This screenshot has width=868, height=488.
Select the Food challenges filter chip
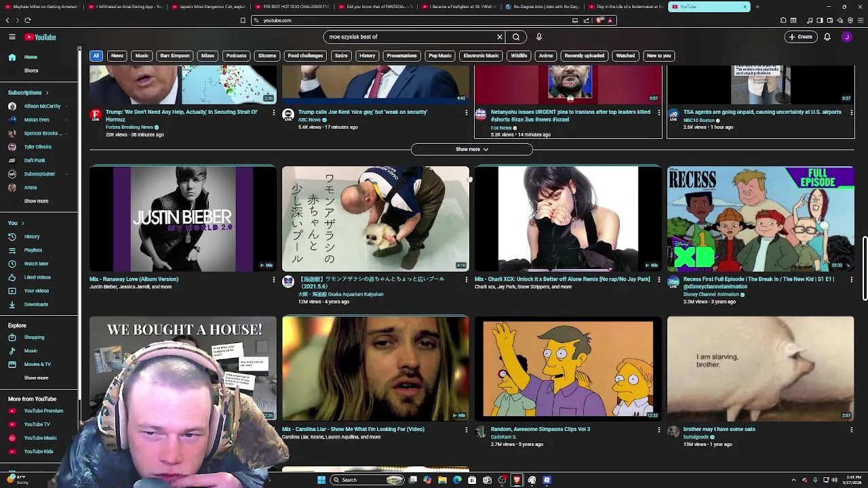point(305,56)
